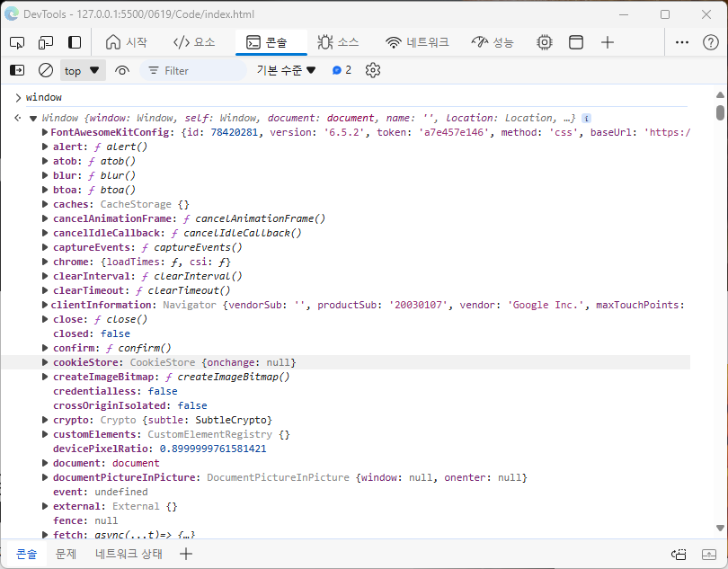The width and height of the screenshot is (728, 569).
Task: Collapse the Window object tree
Action: point(33,118)
